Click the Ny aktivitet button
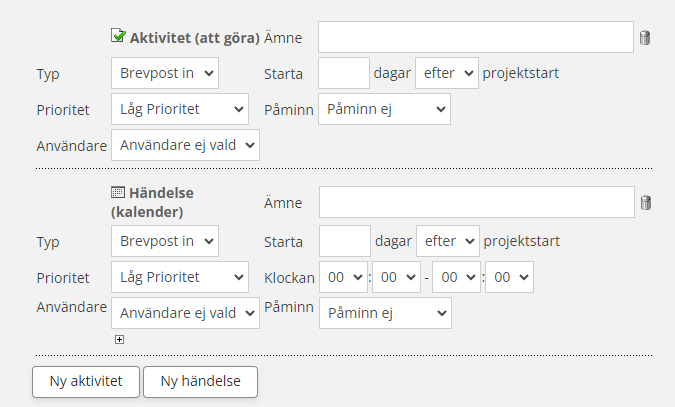The height and width of the screenshot is (407, 675). [x=86, y=381]
